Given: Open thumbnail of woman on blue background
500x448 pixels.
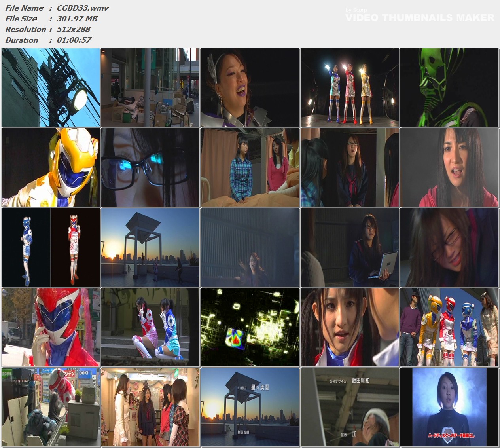Looking at the screenshot, I should 449,407.
